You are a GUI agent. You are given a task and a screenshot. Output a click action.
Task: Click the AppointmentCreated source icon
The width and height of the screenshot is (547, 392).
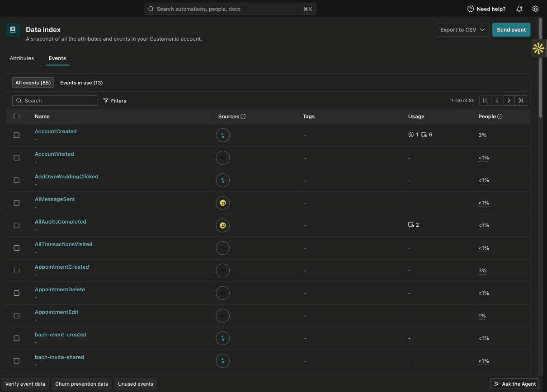point(223,271)
